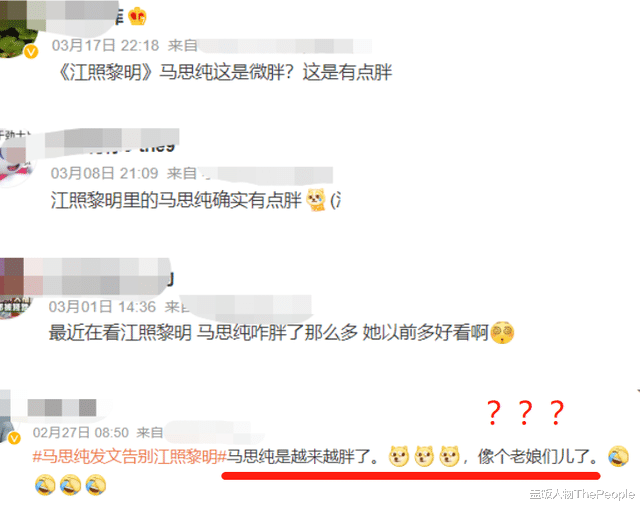Click the doge emoji after 有点胖
The height and width of the screenshot is (507, 640).
tap(316, 200)
